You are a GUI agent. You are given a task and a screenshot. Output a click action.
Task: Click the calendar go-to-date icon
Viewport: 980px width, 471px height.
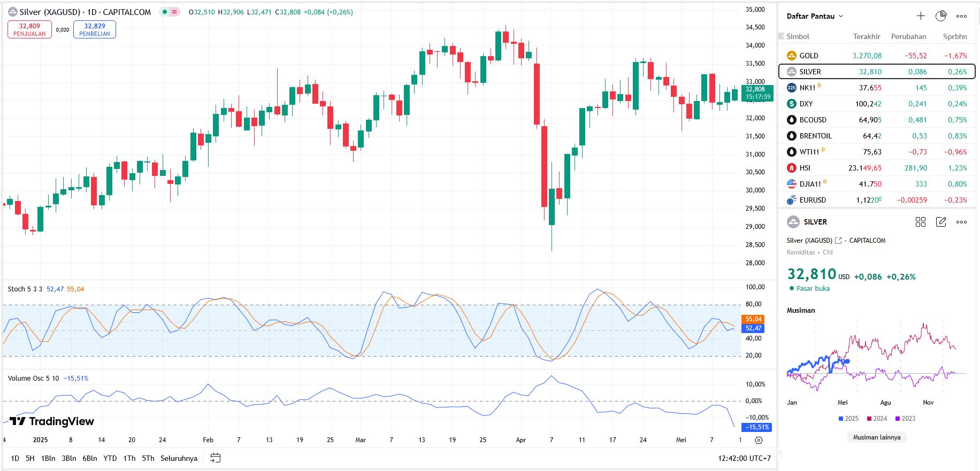(x=215, y=458)
